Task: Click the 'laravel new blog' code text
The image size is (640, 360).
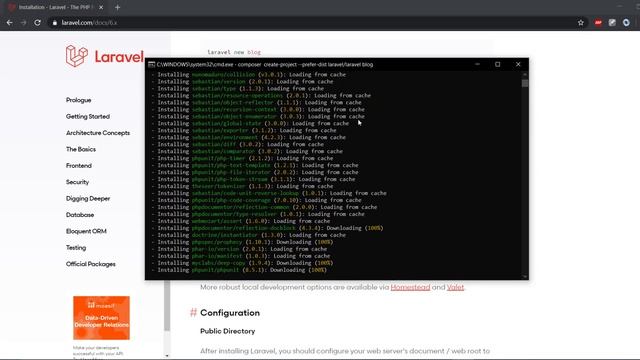Action: click(x=234, y=52)
